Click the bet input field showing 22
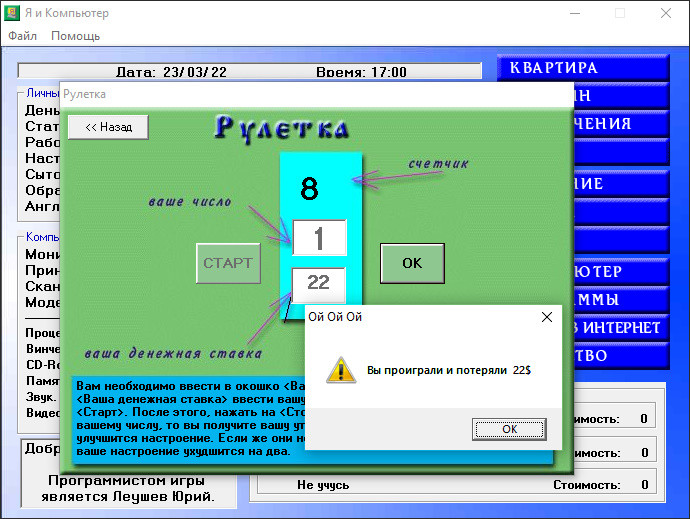Viewport: 690px width, 519px height. pyautogui.click(x=319, y=283)
